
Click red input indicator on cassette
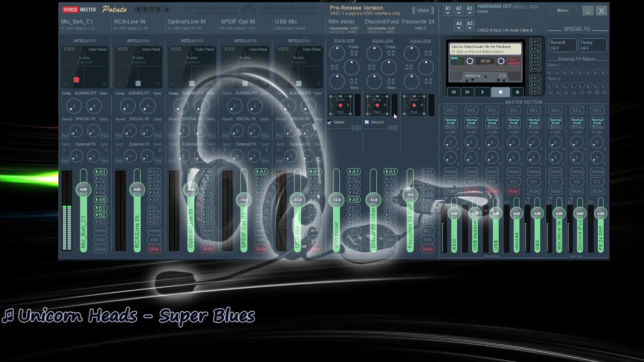click(513, 61)
